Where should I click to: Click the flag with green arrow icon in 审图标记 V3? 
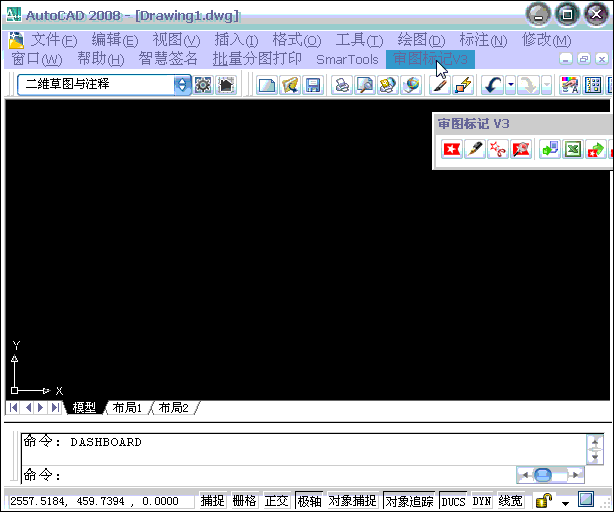(x=596, y=149)
